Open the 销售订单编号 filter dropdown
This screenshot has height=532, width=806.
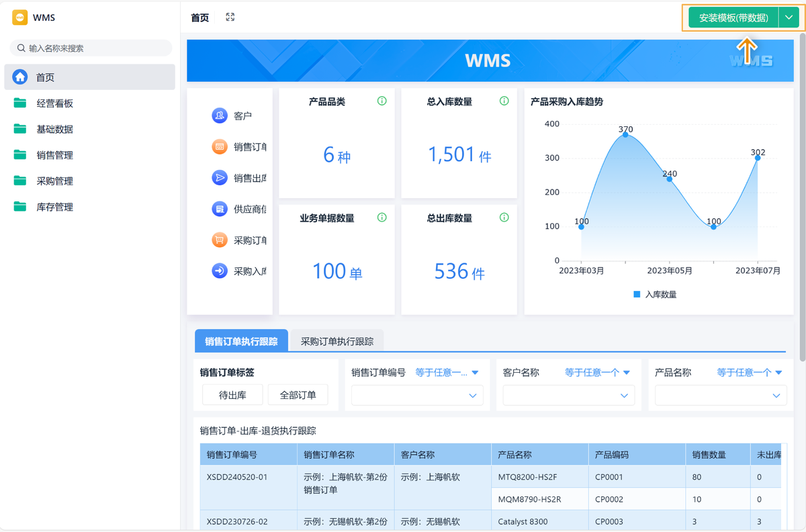[x=416, y=395]
